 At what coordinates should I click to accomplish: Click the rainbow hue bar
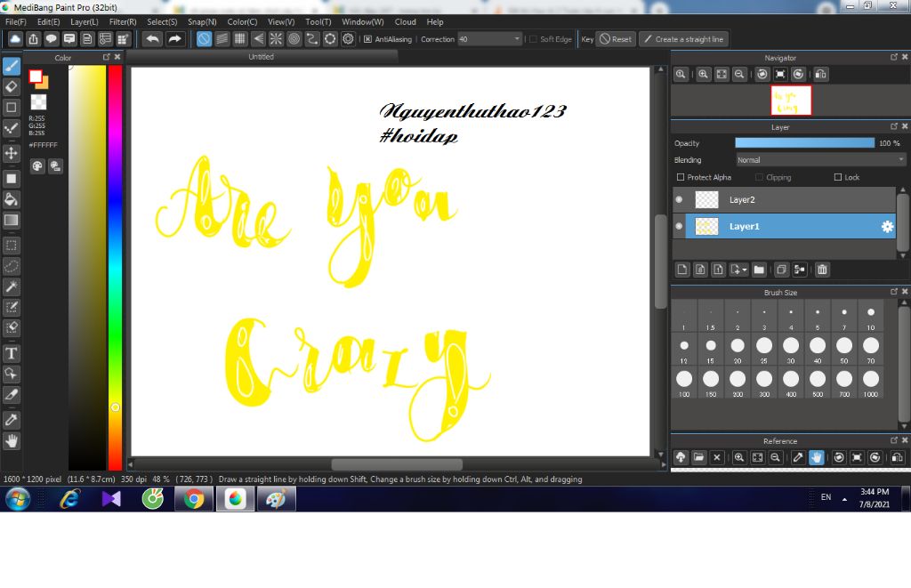point(115,267)
